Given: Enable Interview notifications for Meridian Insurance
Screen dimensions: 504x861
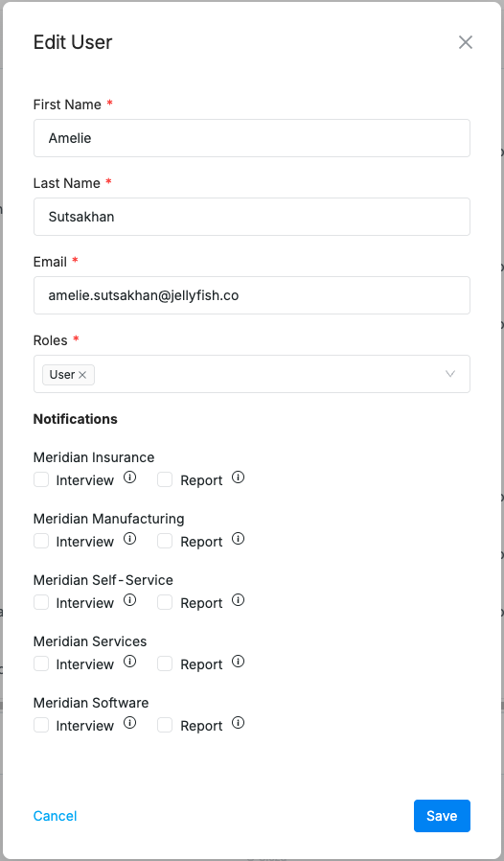Looking at the screenshot, I should point(41,480).
